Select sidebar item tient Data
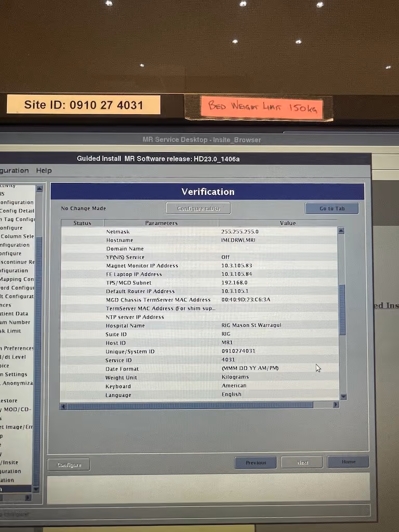 pyautogui.click(x=14, y=313)
